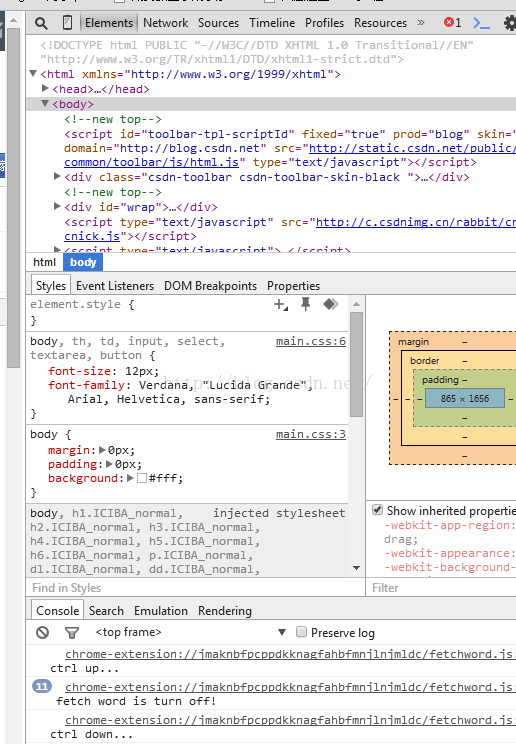Switch to Event Listeners tab

pyautogui.click(x=115, y=286)
